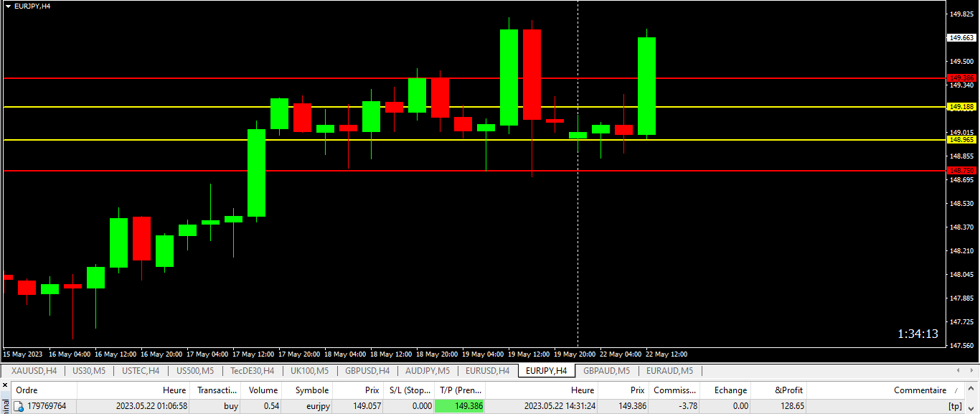This screenshot has height=414, width=980.
Task: Click the Commentaire column header
Action: pyautogui.click(x=919, y=390)
